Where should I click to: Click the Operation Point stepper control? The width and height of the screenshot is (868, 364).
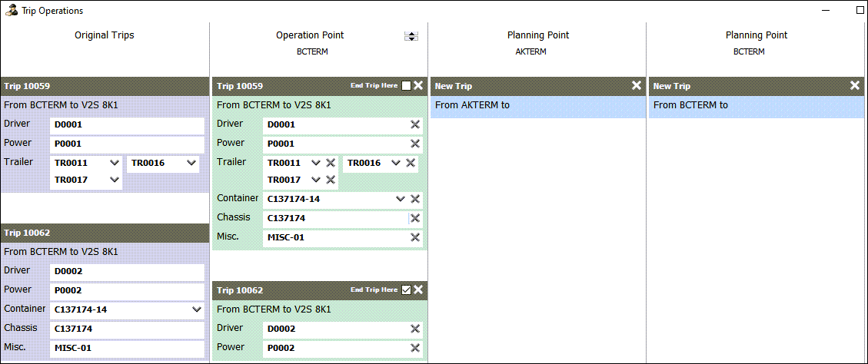tap(411, 36)
